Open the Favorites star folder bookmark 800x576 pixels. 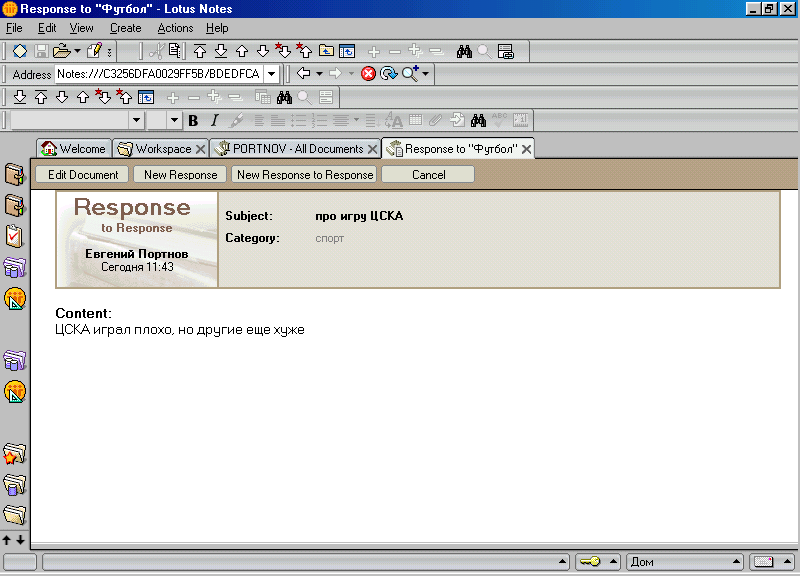(x=14, y=454)
